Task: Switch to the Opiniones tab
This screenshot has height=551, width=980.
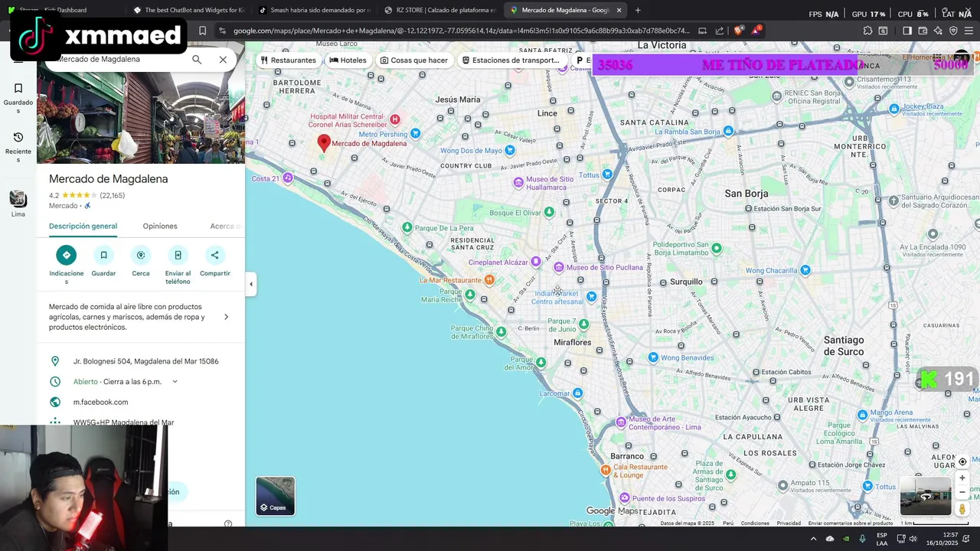Action: coord(160,226)
